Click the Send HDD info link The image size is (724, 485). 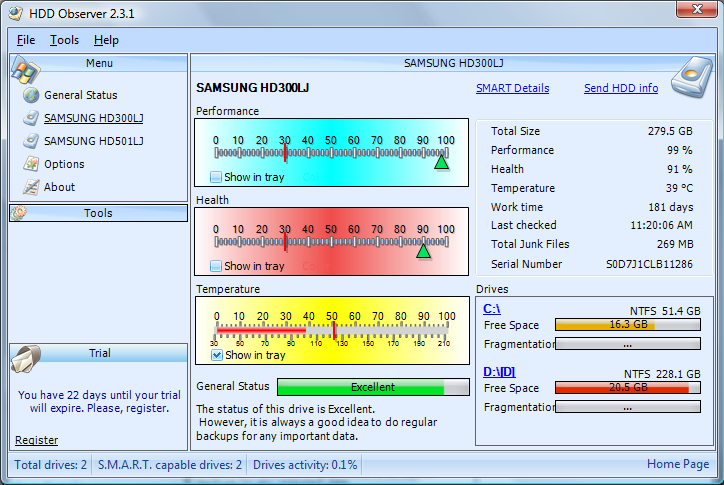click(x=620, y=88)
